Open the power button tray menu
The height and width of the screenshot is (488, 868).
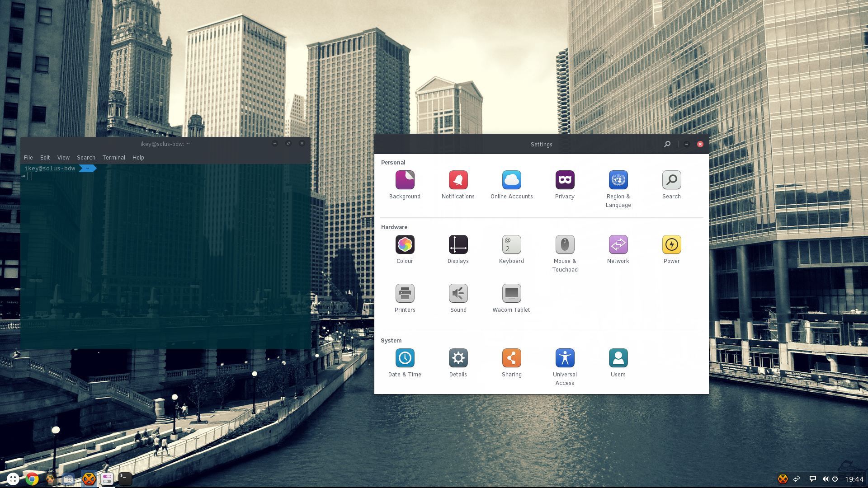(835, 479)
